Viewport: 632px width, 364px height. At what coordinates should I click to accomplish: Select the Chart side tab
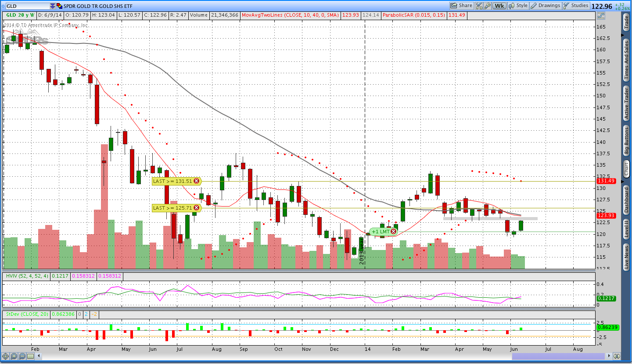click(626, 169)
